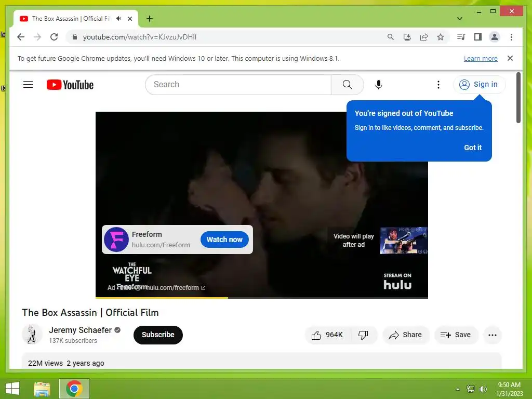This screenshot has height=399, width=532.
Task: Show hidden tray icons arrow
Action: 458,389
